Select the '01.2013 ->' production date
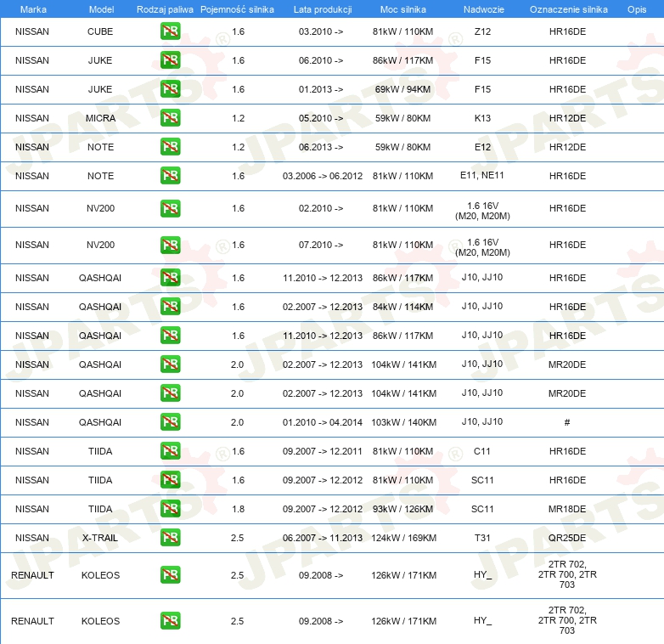This screenshot has height=644, width=664. [321, 89]
